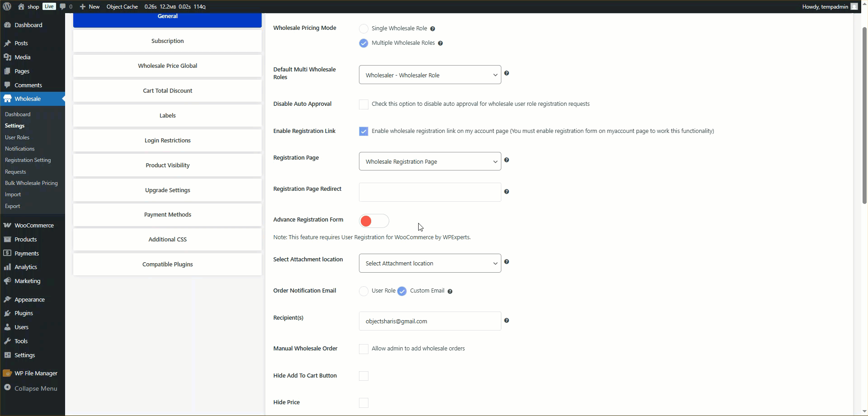Click the Recipient(s) email input field
Image resolution: width=868 pixels, height=416 pixels.
[430, 321]
